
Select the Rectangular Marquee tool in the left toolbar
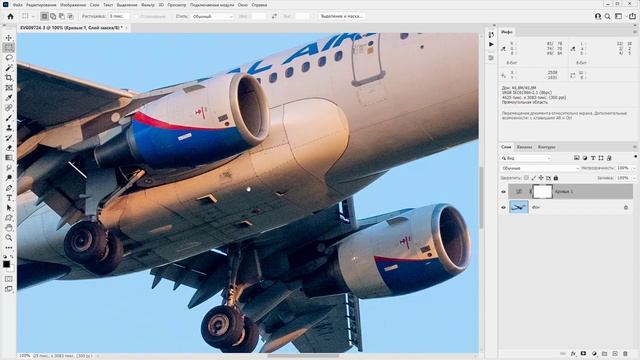(x=9, y=47)
